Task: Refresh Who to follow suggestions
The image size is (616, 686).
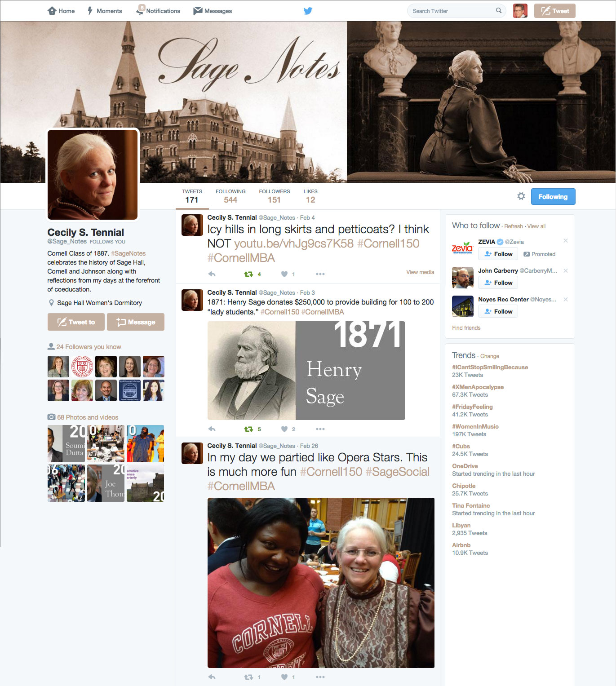Action: 514,226
